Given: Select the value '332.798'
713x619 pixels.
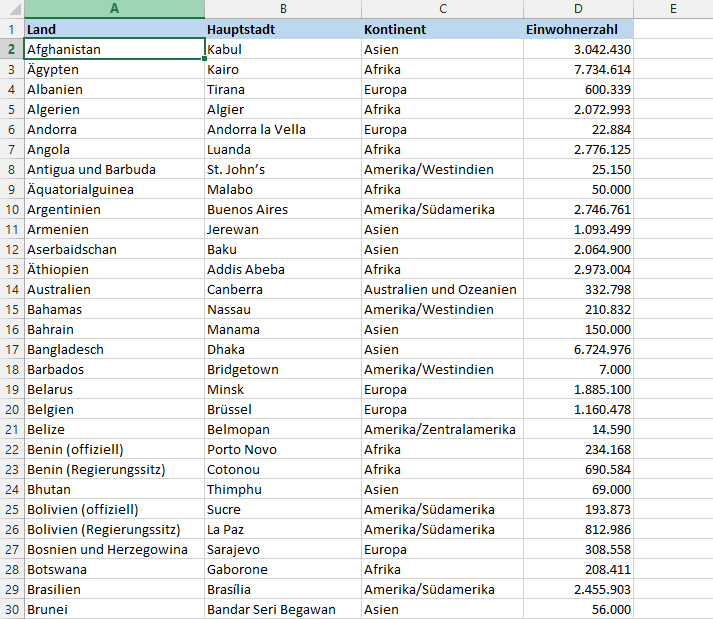Looking at the screenshot, I should click(578, 289).
